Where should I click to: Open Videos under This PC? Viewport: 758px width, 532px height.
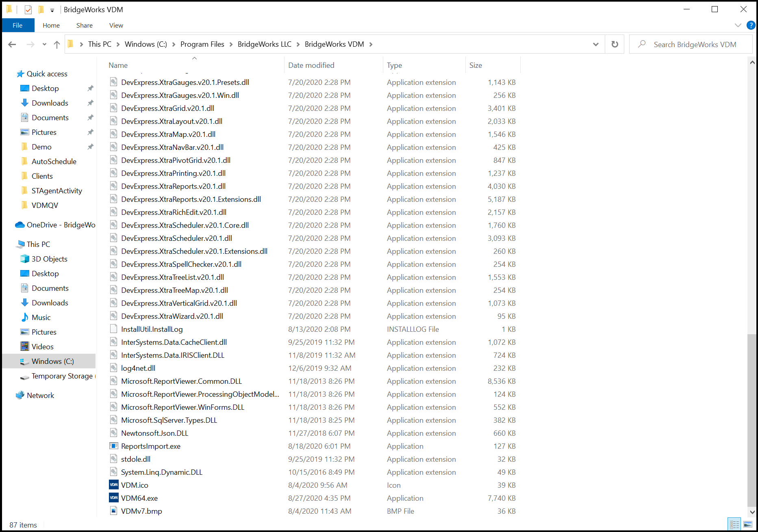tap(43, 347)
